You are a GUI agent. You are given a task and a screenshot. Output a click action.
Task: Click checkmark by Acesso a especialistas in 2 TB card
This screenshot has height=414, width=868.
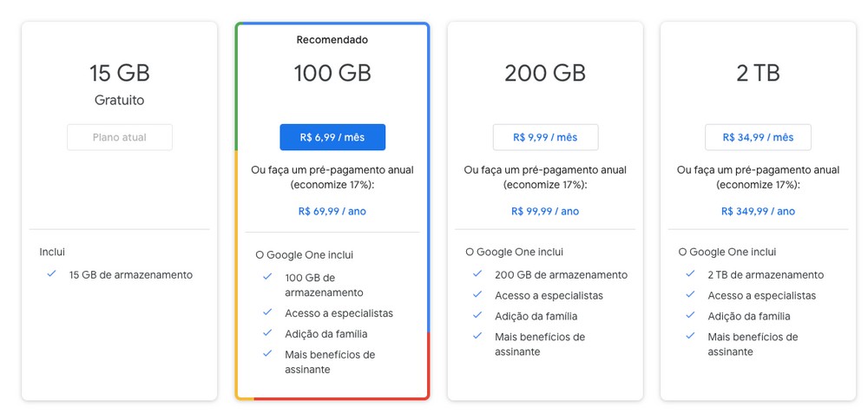click(690, 295)
